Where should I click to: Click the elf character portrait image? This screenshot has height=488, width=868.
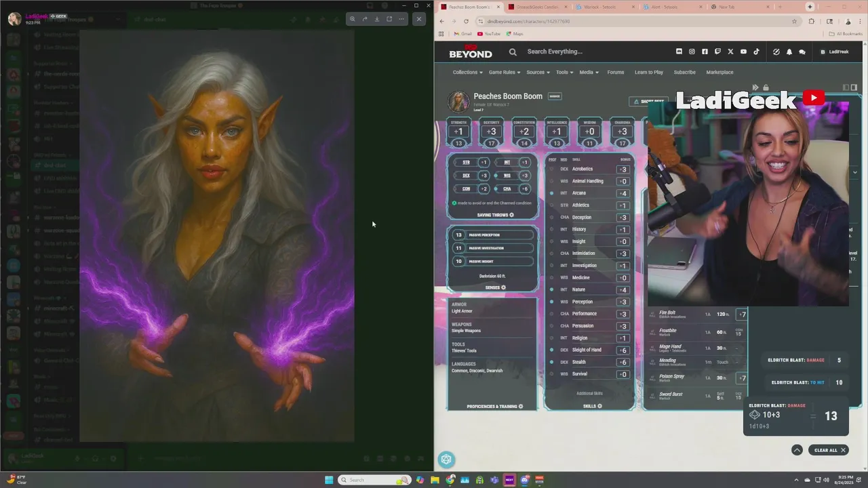217,236
